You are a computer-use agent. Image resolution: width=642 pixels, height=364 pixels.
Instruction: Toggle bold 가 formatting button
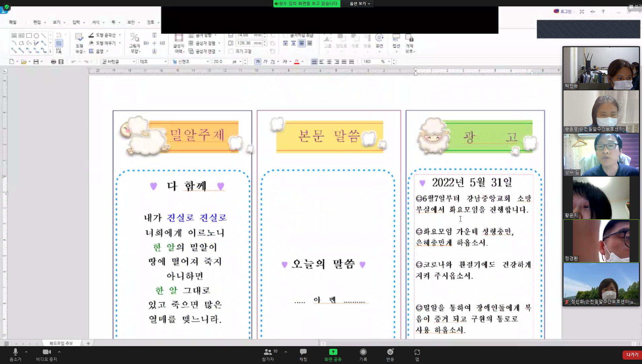258,62
